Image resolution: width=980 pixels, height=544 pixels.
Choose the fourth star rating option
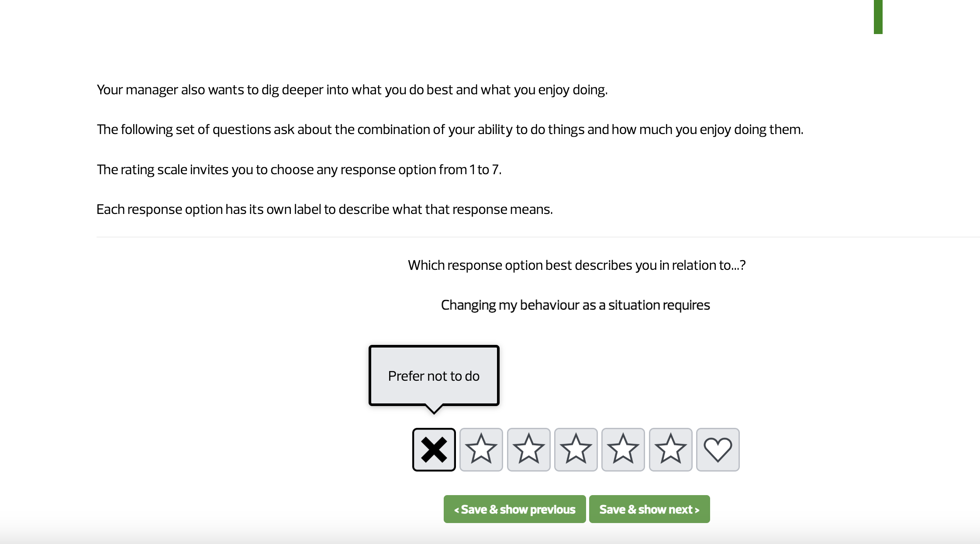(623, 449)
